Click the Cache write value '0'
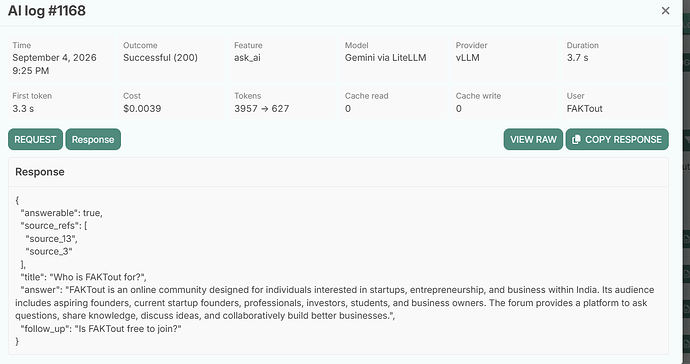 [459, 109]
